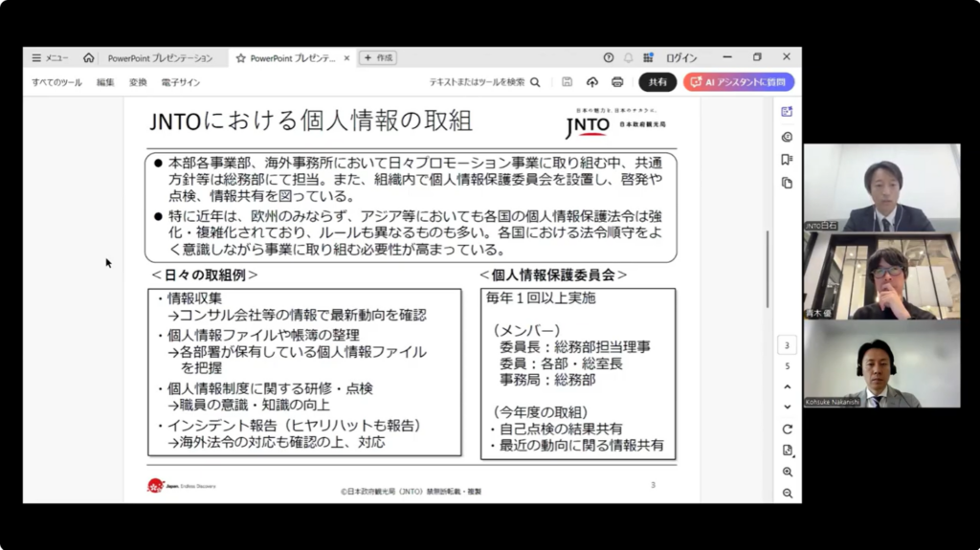Screen dimensions: 980x550
Task: Click the current page number box
Action: 787,345
